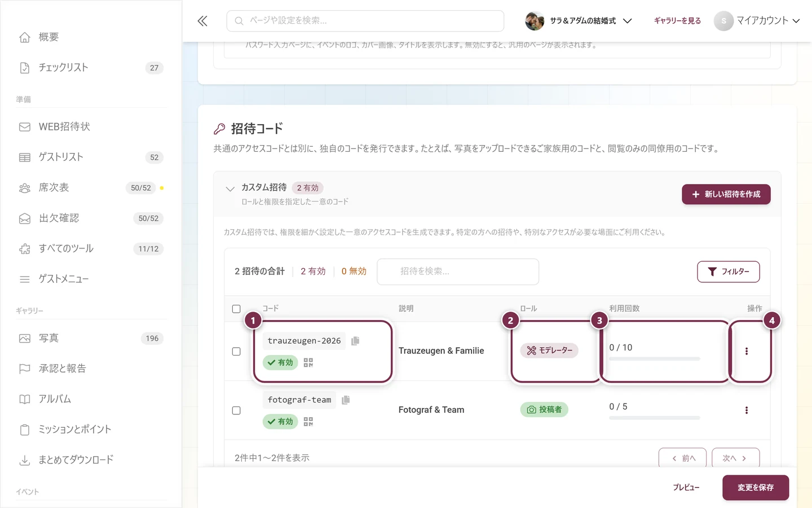
Task: Copy the fotograf-team code
Action: coord(346,400)
